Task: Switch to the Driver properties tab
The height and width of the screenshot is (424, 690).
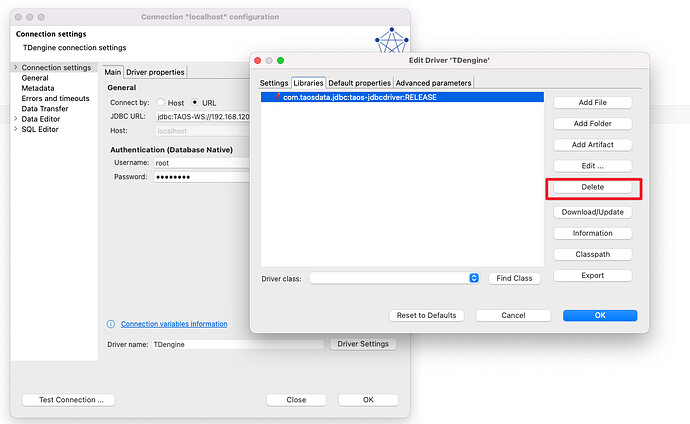Action: (155, 72)
